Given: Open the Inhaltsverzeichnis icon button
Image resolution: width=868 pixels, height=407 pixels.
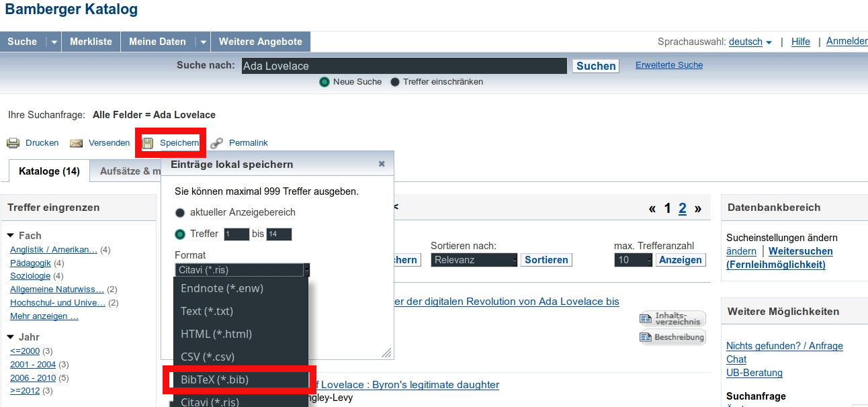Looking at the screenshot, I should point(672,318).
